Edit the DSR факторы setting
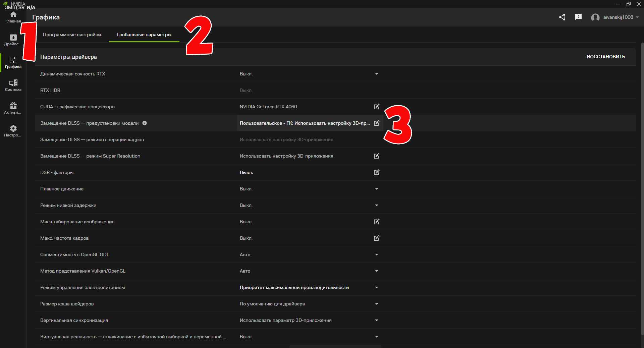The width and height of the screenshot is (644, 348). click(376, 172)
